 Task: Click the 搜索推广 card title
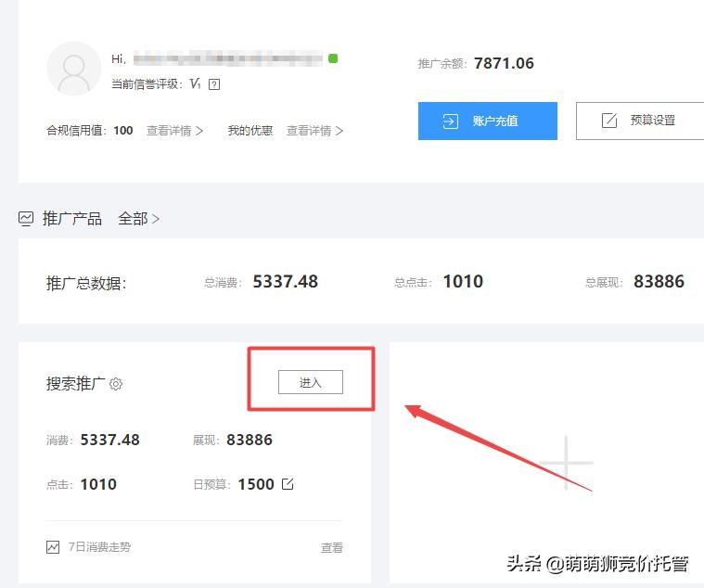76,384
